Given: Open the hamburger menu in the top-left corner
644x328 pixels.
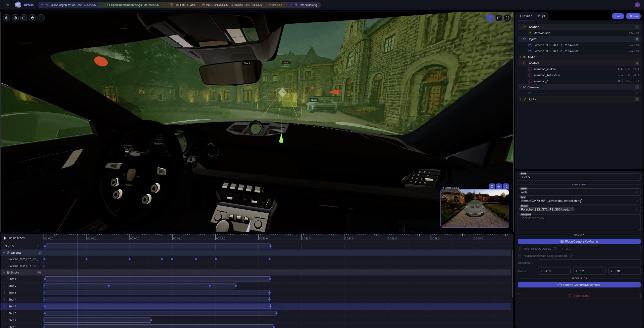Looking at the screenshot, I should (x=7, y=5).
